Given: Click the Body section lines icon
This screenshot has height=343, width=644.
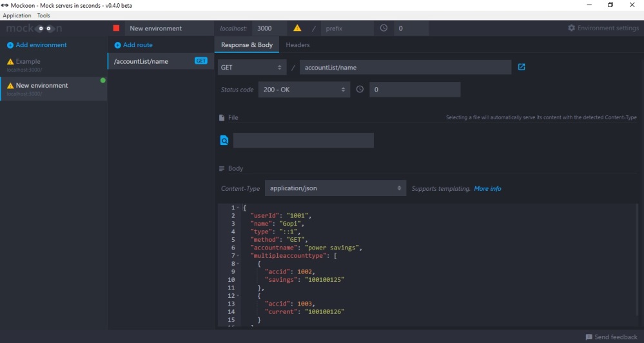Looking at the screenshot, I should pyautogui.click(x=222, y=168).
